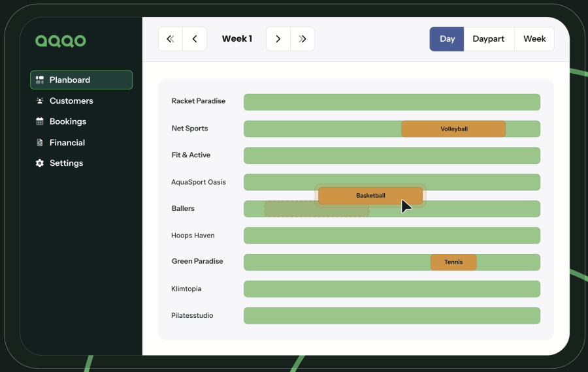This screenshot has width=588, height=372.
Task: Click the Customers people icon
Action: pos(40,101)
